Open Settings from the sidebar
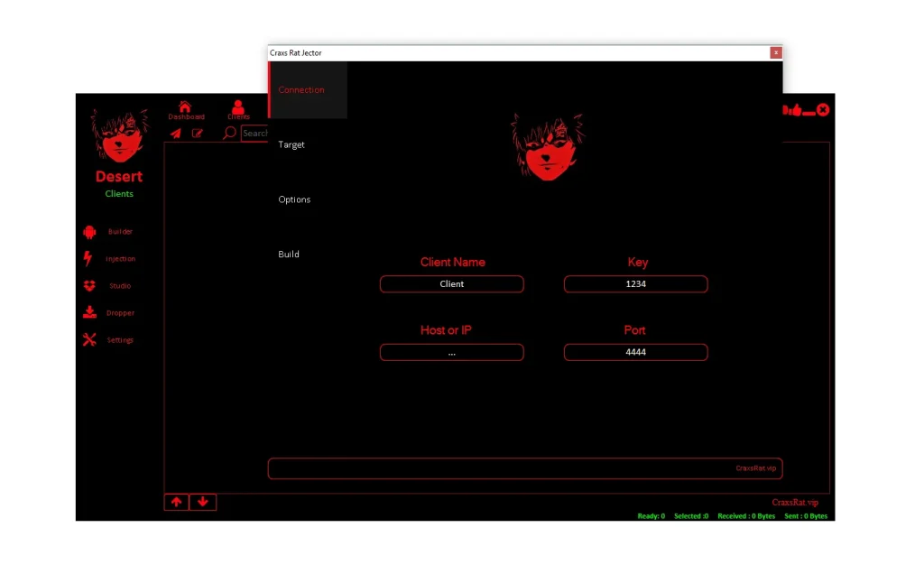Viewport: 924px width, 574px height. coord(118,339)
